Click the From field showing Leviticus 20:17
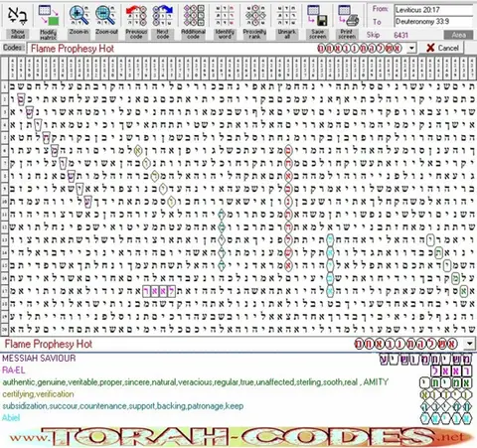Image resolution: width=477 pixels, height=448 pixels. [433, 10]
